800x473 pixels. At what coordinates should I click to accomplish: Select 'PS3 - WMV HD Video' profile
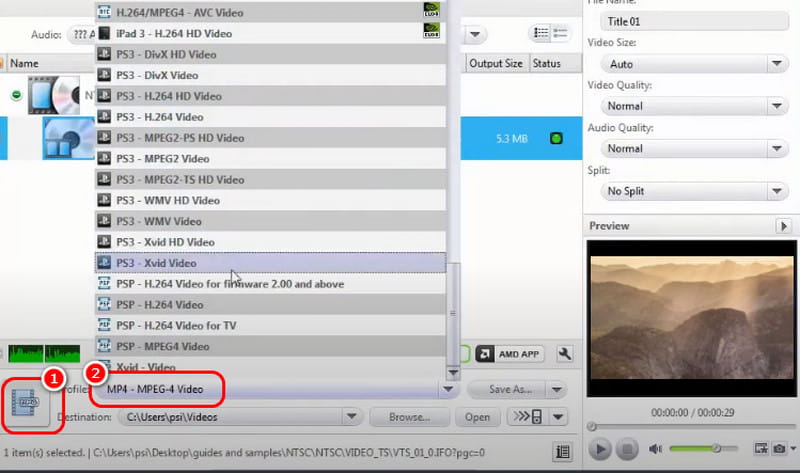pos(270,201)
